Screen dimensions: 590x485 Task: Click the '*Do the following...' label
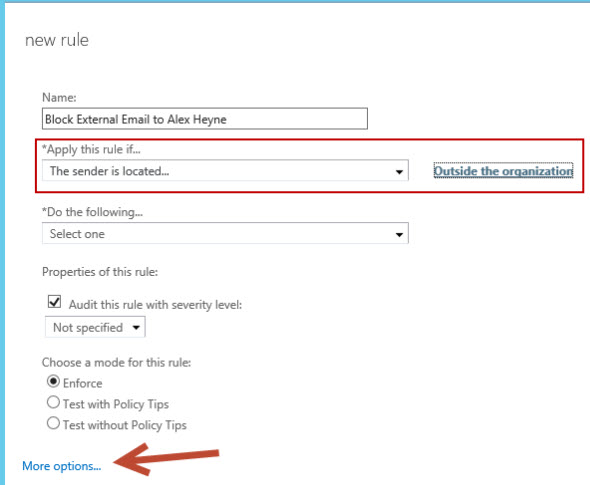pos(93,212)
